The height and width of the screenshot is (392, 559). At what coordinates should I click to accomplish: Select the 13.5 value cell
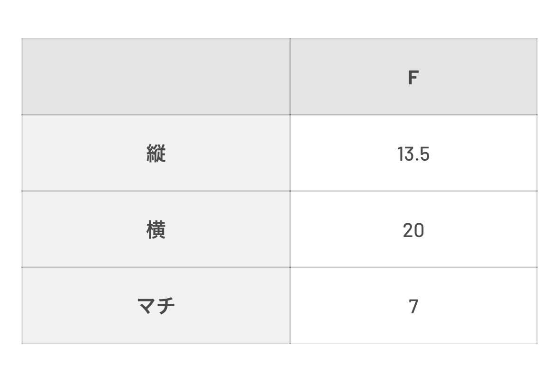tap(413, 154)
